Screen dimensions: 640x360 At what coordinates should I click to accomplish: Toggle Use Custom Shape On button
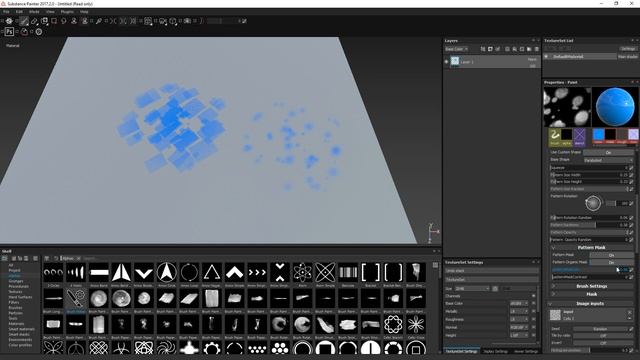pos(608,152)
